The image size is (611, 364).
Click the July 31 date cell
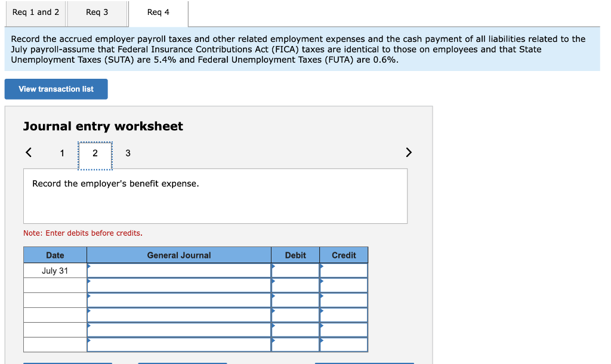point(55,270)
